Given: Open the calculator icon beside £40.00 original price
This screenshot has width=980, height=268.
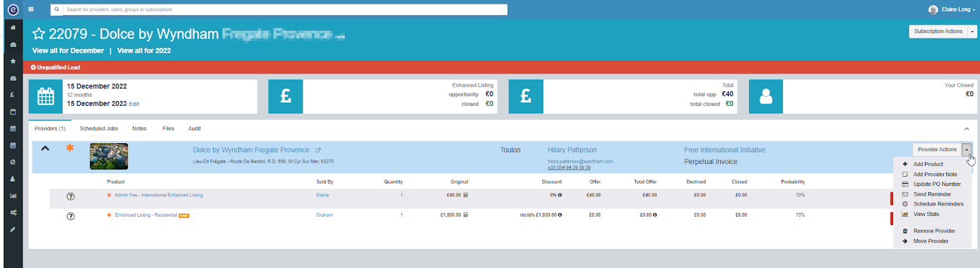Looking at the screenshot, I should [466, 195].
